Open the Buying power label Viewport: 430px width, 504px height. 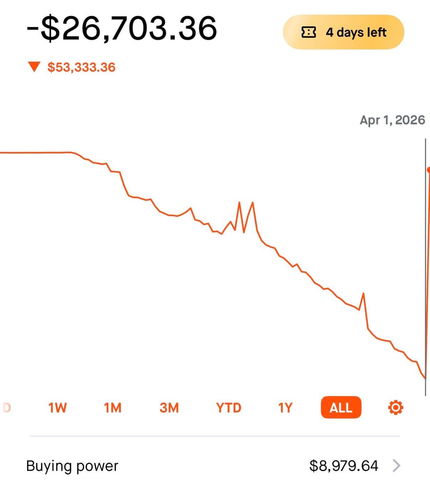point(72,466)
